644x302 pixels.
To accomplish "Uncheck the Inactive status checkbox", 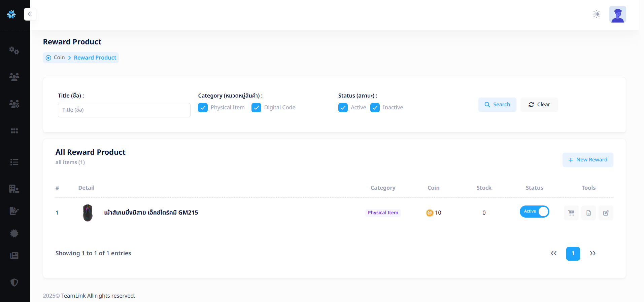I will click(x=375, y=108).
